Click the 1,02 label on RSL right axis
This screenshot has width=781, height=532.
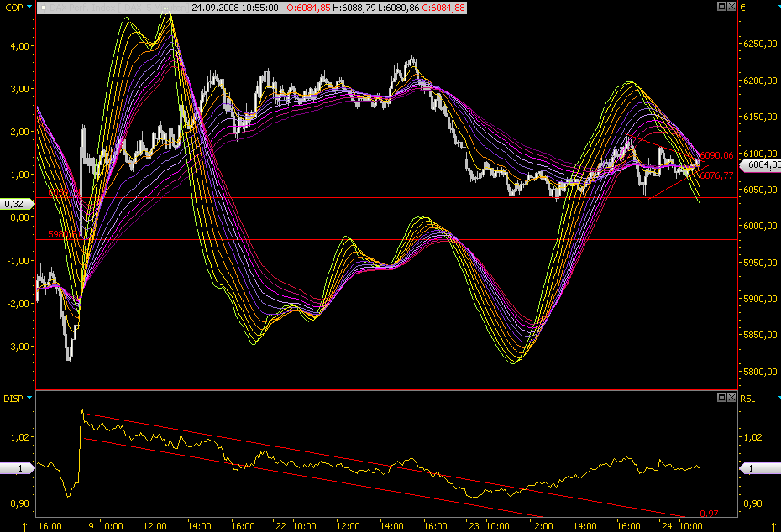(752, 437)
